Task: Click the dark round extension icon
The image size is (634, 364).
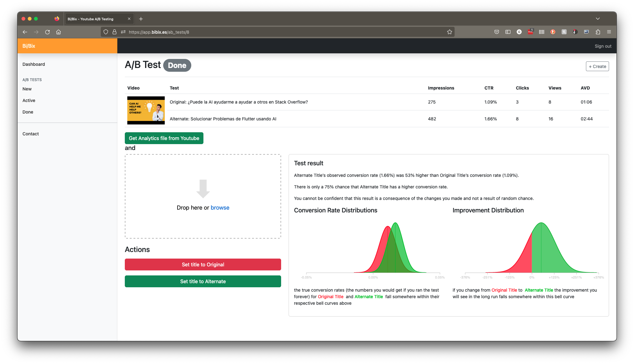Action: pyautogui.click(x=575, y=32)
